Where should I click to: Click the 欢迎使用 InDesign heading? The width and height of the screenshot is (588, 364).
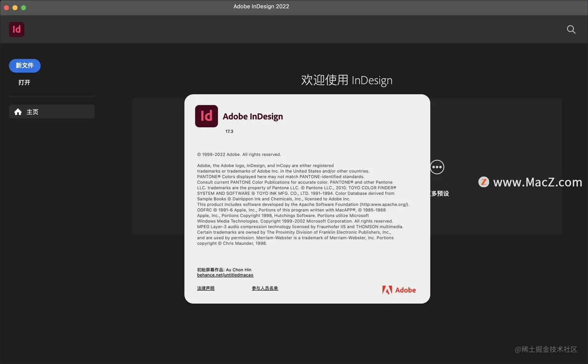coord(347,80)
